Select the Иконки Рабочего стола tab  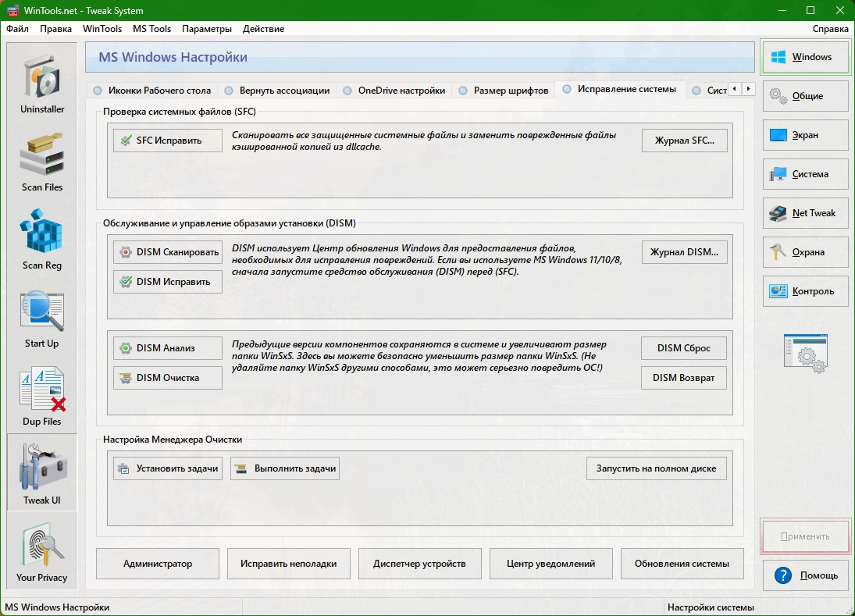(x=152, y=91)
